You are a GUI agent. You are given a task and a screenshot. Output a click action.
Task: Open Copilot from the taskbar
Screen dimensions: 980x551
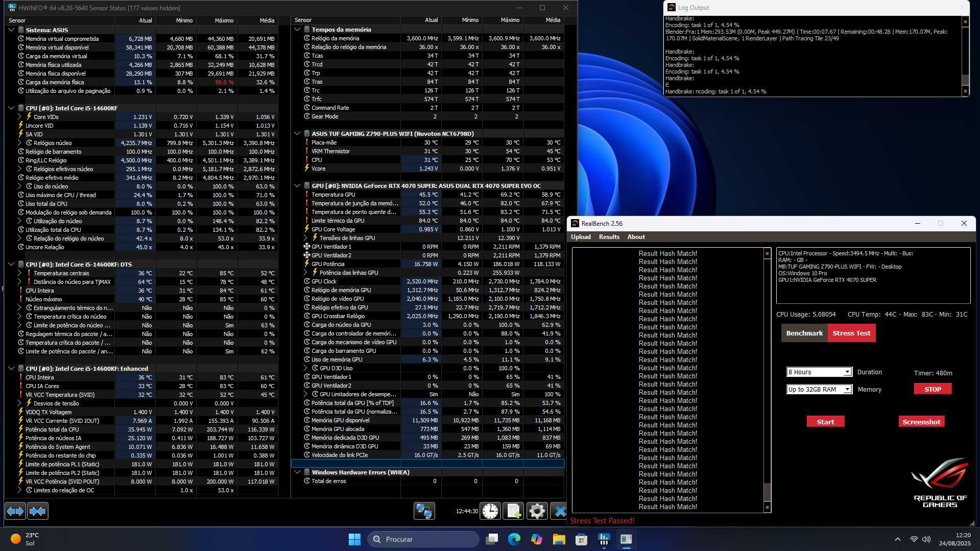(537, 539)
